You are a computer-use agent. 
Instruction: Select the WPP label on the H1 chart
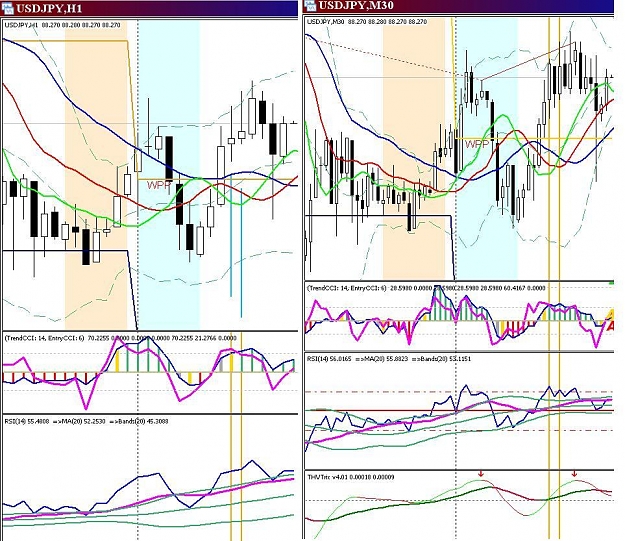pos(158,185)
